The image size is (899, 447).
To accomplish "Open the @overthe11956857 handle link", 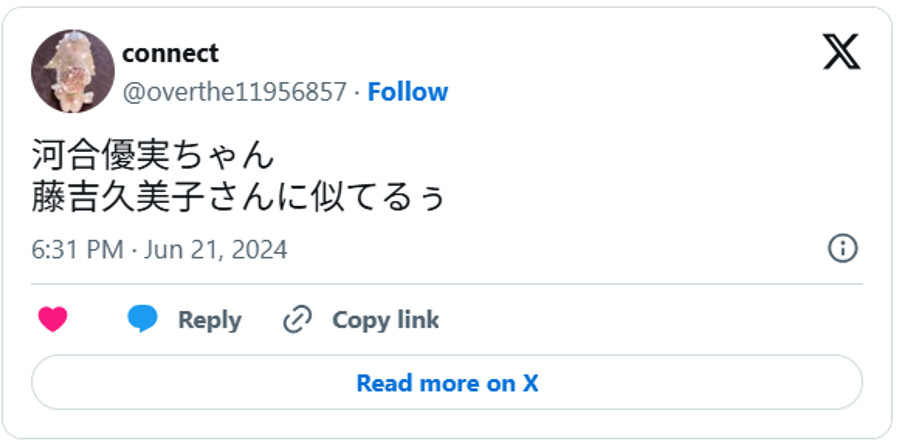I will (x=234, y=92).
